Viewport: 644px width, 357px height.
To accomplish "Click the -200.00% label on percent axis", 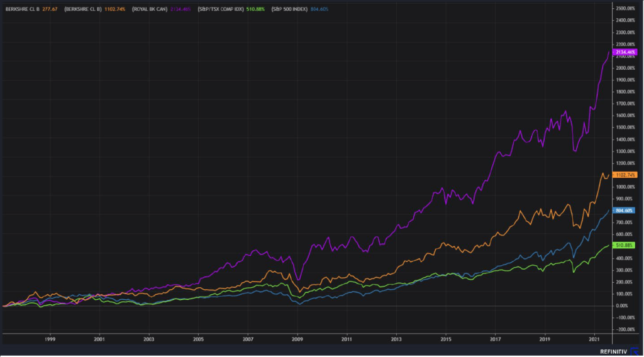I will pyautogui.click(x=625, y=329).
